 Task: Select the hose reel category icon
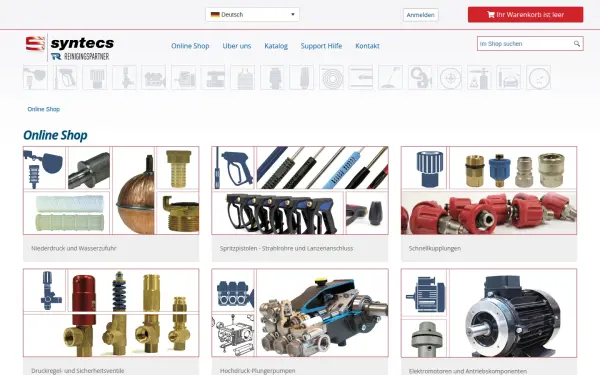[420, 77]
